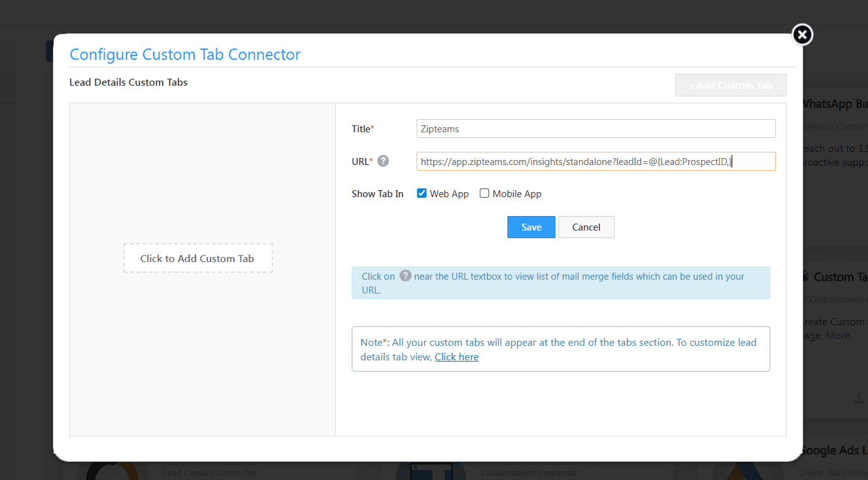
Task: Open the 'More.' link in the background card
Action: (838, 336)
